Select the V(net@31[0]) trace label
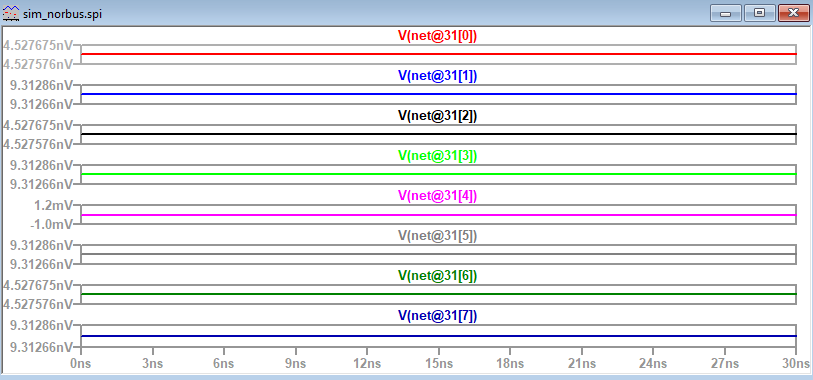The height and width of the screenshot is (380, 813). pos(437,36)
